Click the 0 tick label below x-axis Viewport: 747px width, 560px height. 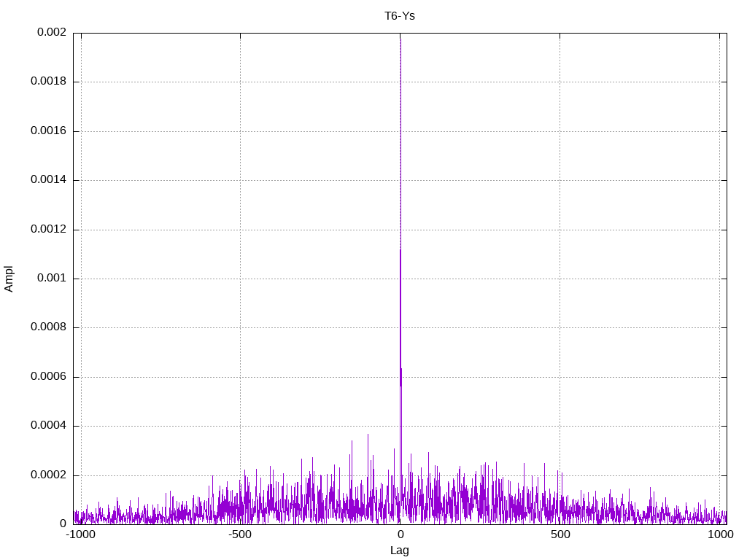(400, 535)
